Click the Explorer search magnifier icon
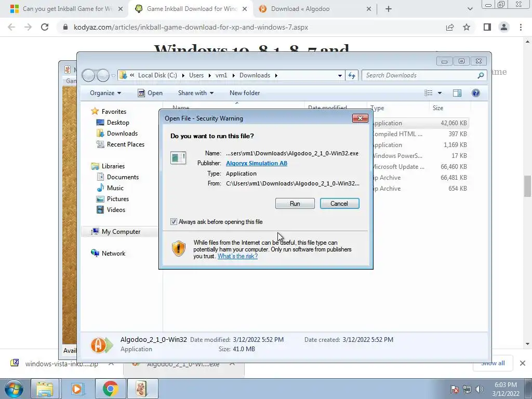Image resolution: width=532 pixels, height=399 pixels. (x=481, y=75)
